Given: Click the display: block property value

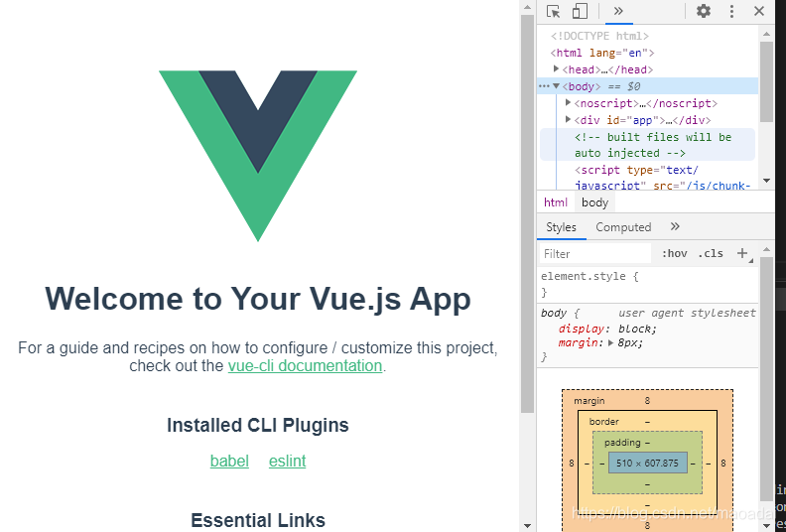Looking at the screenshot, I should (636, 329).
